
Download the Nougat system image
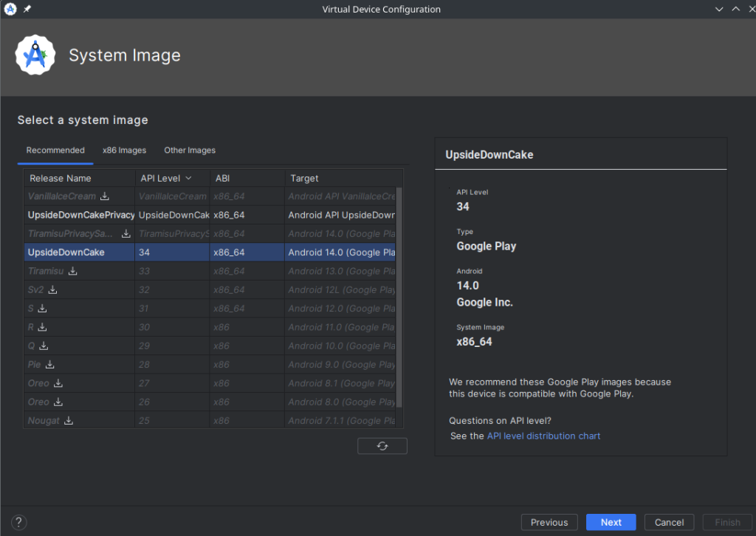pos(69,421)
